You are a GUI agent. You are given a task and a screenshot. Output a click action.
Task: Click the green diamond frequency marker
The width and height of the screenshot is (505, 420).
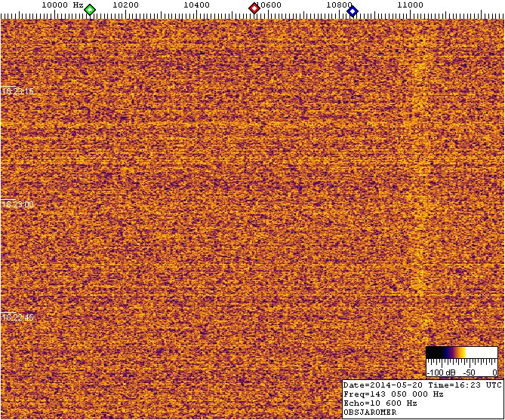pyautogui.click(x=90, y=10)
